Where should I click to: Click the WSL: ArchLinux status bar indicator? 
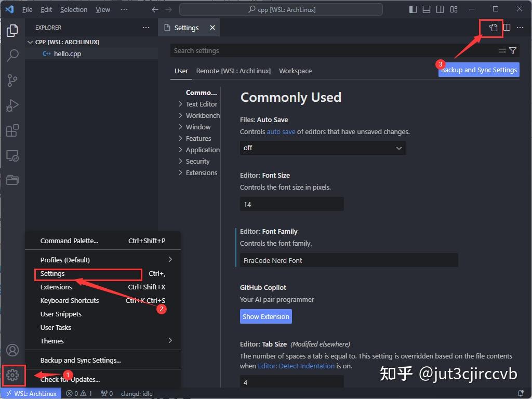click(31, 393)
